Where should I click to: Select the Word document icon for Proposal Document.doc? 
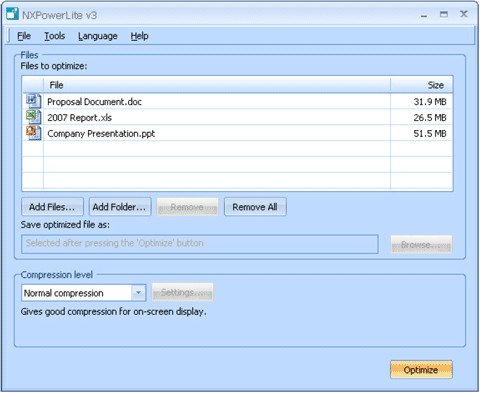click(34, 101)
